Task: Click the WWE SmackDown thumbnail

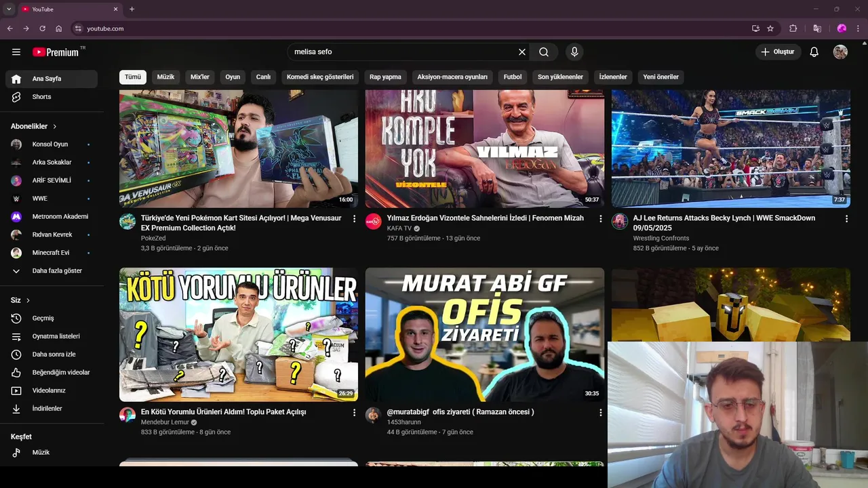Action: pyautogui.click(x=731, y=148)
